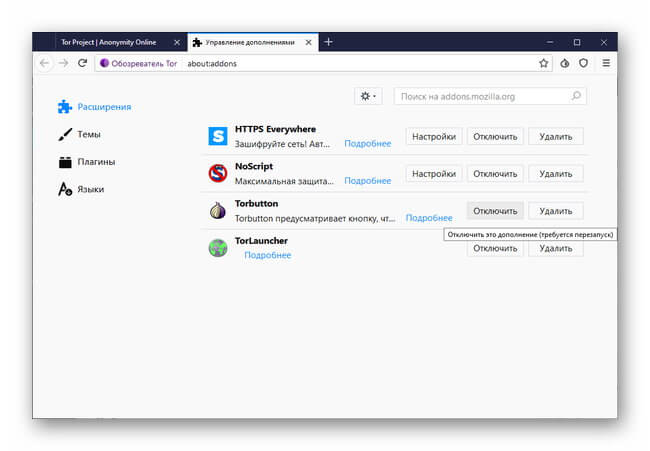Open the hamburger application menu
This screenshot has width=650, height=451.
pyautogui.click(x=606, y=63)
